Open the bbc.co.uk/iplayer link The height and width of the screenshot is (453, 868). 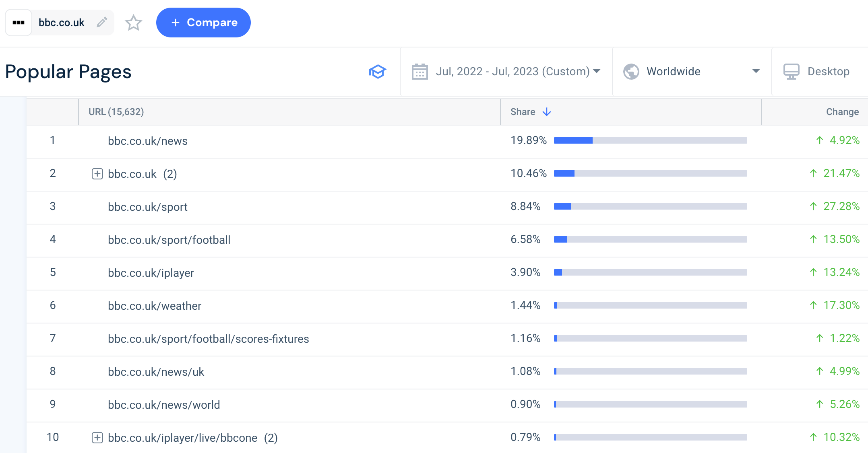[x=151, y=273]
